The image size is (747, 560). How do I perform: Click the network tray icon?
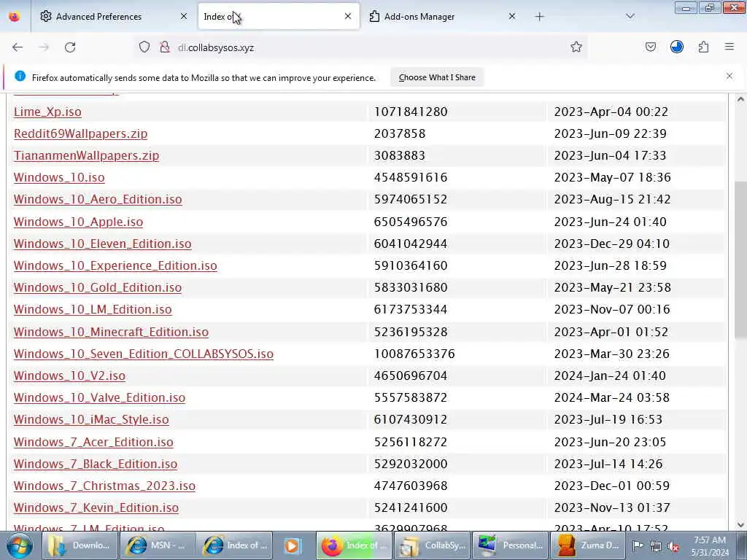coord(656,546)
